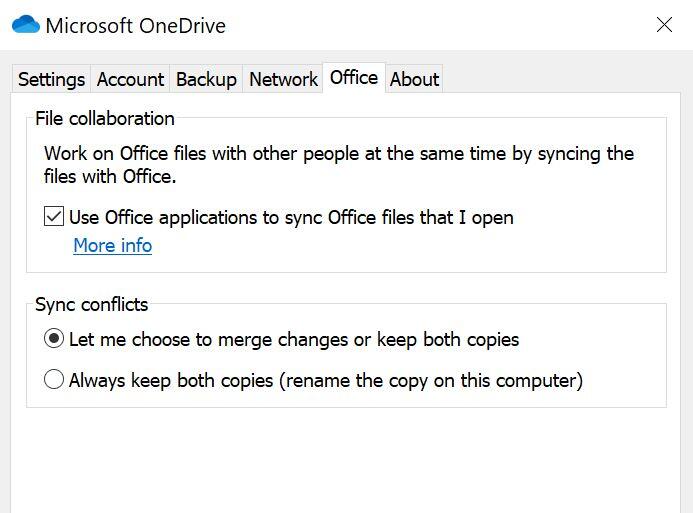
Task: Uncheck the Office sync checkbox box
Action: point(54,217)
